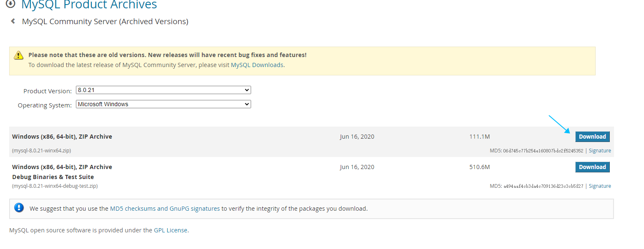This screenshot has height=249, width=644.
Task: Click the (mysql-8.0.21-winx64-debug-test.zip) filename text
Action: pyautogui.click(x=55, y=186)
